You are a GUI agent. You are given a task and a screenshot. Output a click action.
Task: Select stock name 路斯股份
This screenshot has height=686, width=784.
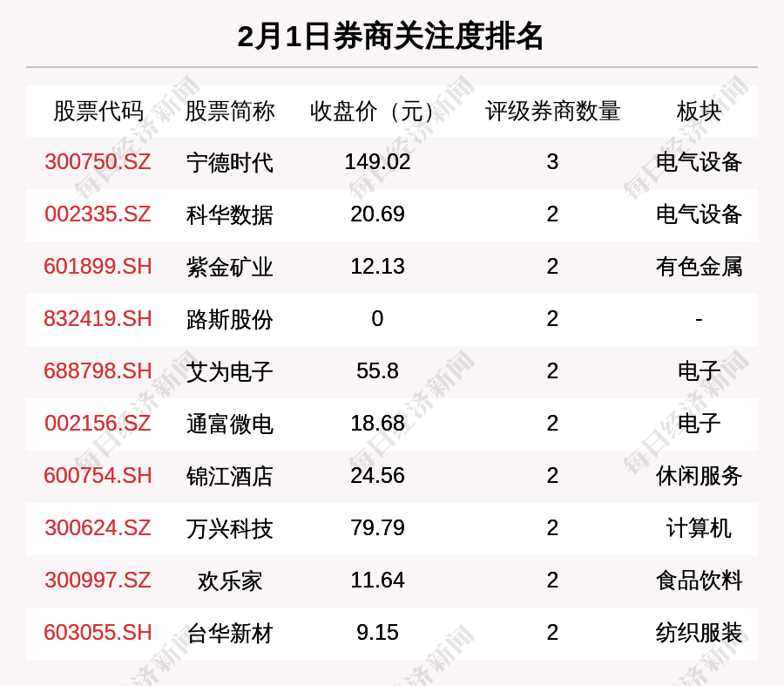(229, 320)
